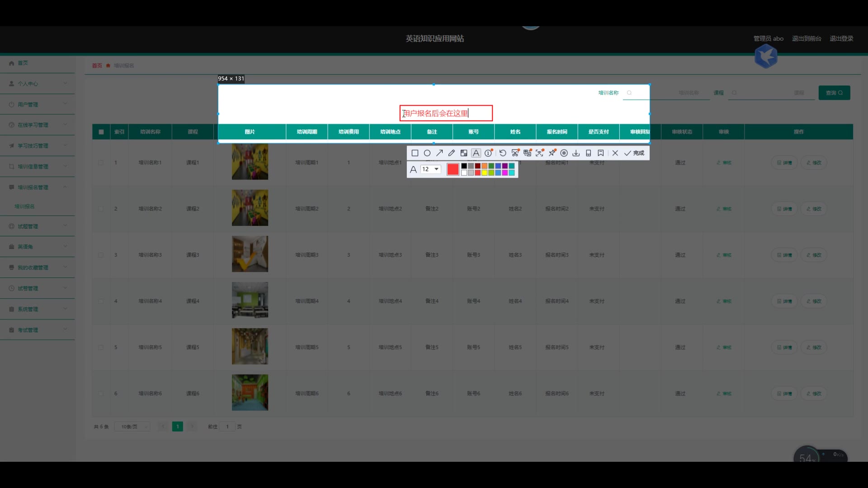Check the row 3 checkbox
The width and height of the screenshot is (868, 488).
click(101, 255)
